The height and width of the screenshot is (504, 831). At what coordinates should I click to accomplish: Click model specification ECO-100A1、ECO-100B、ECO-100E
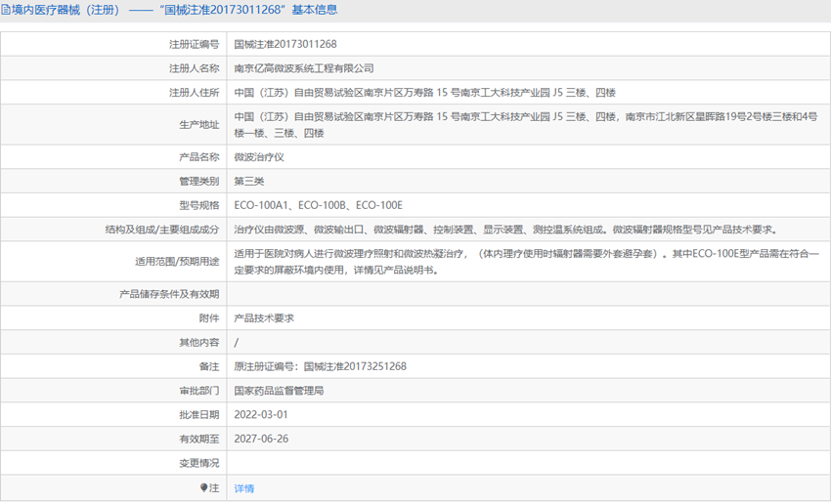point(319,206)
